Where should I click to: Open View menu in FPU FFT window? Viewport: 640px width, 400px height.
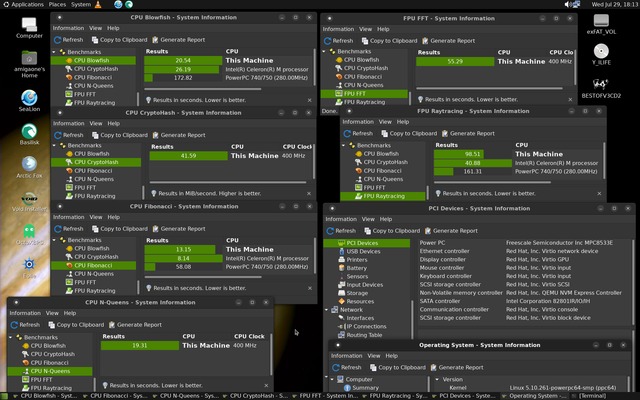point(365,29)
